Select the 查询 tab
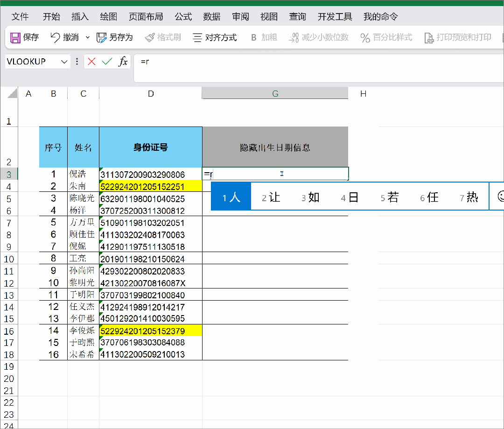The width and height of the screenshot is (504, 429). [298, 16]
